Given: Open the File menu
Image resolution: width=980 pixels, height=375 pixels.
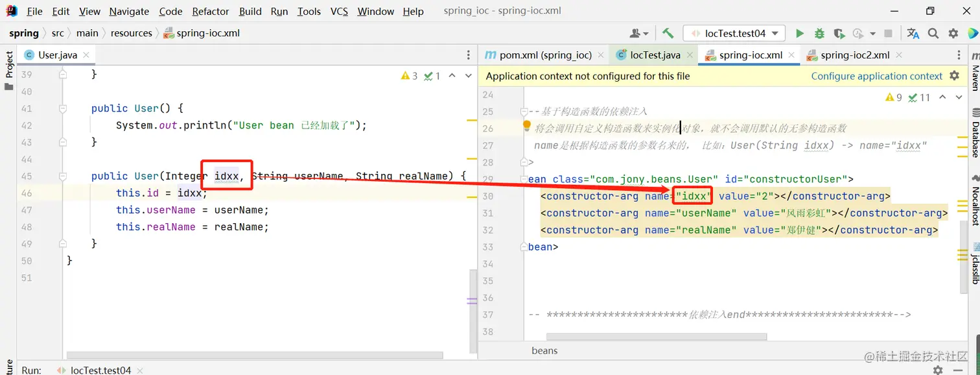Looking at the screenshot, I should 34,11.
